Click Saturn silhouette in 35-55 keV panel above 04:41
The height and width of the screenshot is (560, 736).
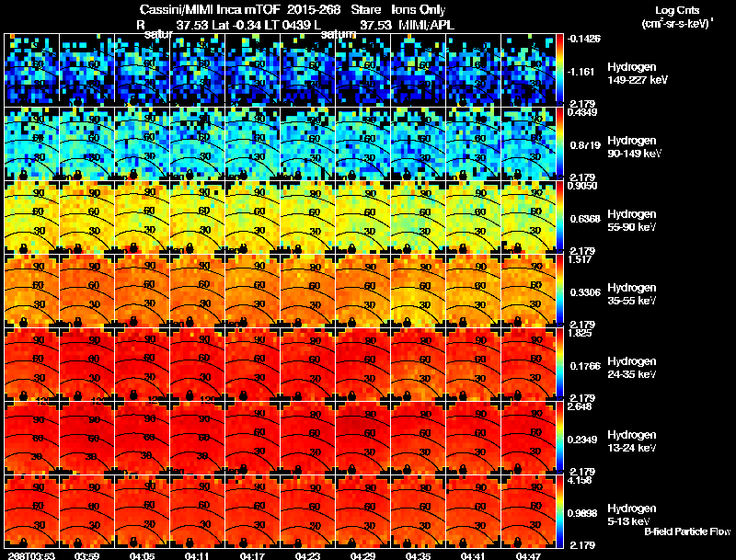point(464,322)
